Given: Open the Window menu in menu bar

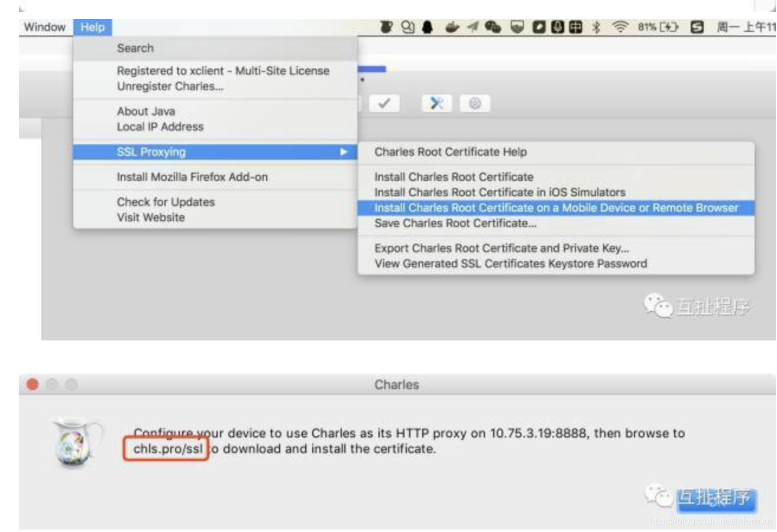Looking at the screenshot, I should coord(44,27).
